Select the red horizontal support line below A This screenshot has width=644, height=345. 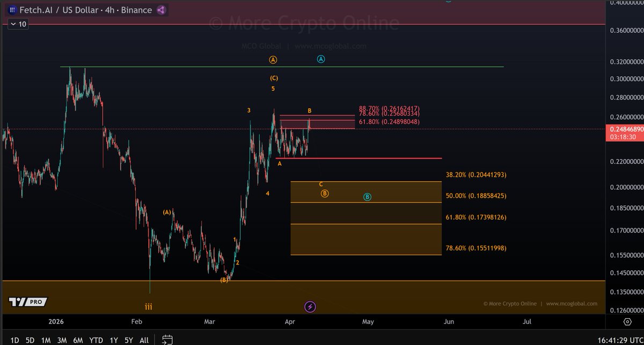(x=358, y=159)
